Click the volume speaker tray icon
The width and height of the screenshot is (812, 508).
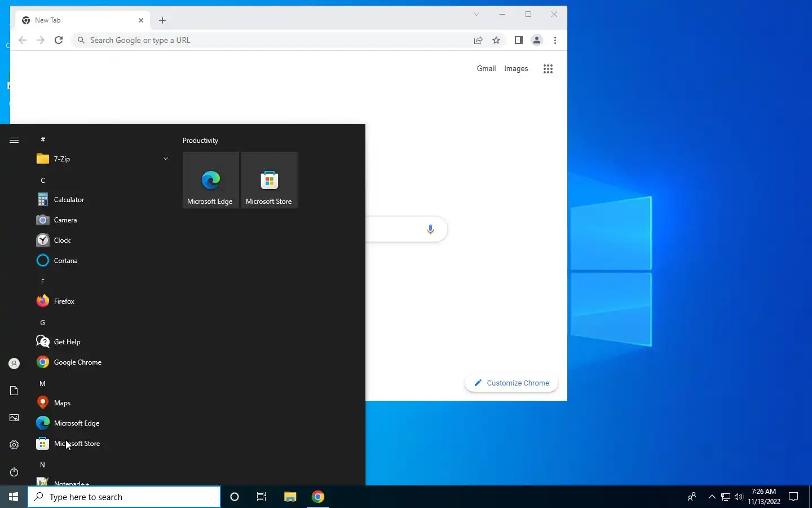click(739, 497)
